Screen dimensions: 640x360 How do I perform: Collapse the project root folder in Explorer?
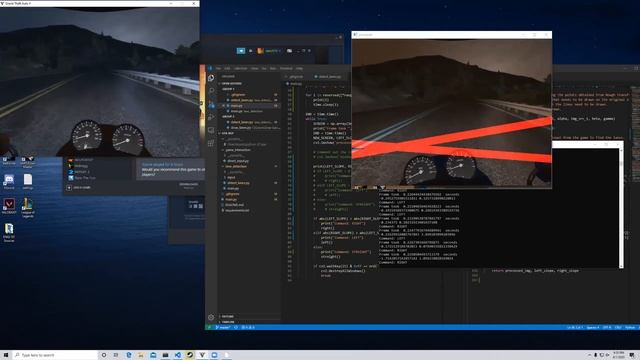tap(227, 133)
